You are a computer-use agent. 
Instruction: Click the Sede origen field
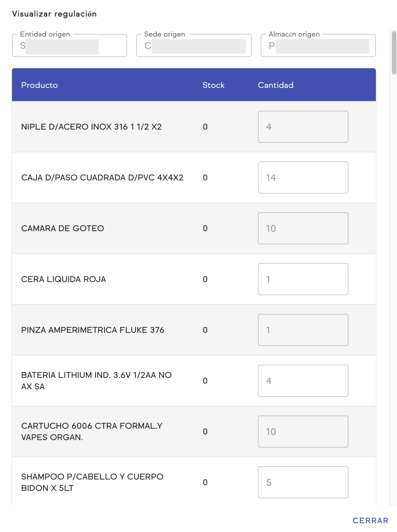(x=194, y=46)
